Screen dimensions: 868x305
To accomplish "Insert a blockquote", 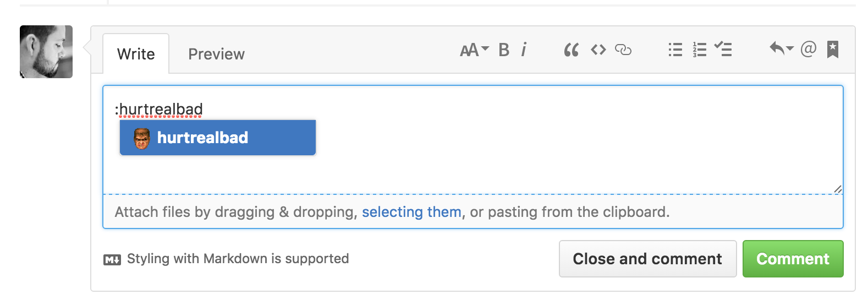I will point(572,50).
